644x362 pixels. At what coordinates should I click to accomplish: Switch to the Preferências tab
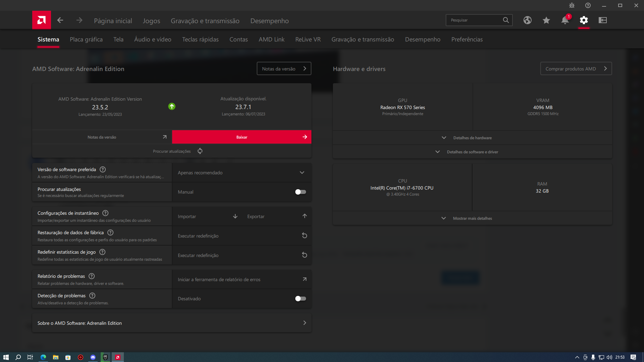click(x=467, y=39)
